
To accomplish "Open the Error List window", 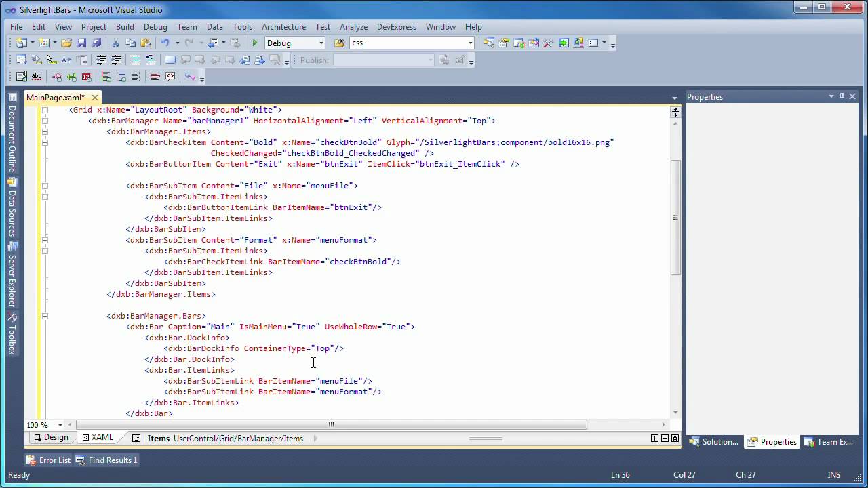I will (x=49, y=460).
